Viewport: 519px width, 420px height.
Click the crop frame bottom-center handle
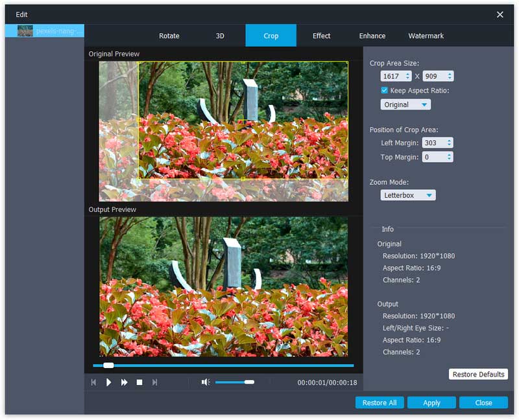243,179
